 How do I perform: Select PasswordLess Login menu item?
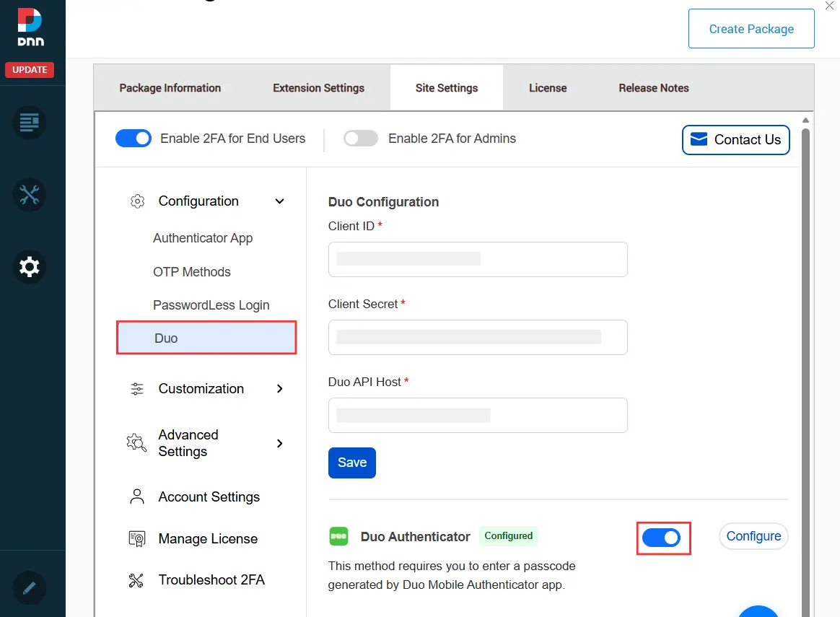[211, 305]
